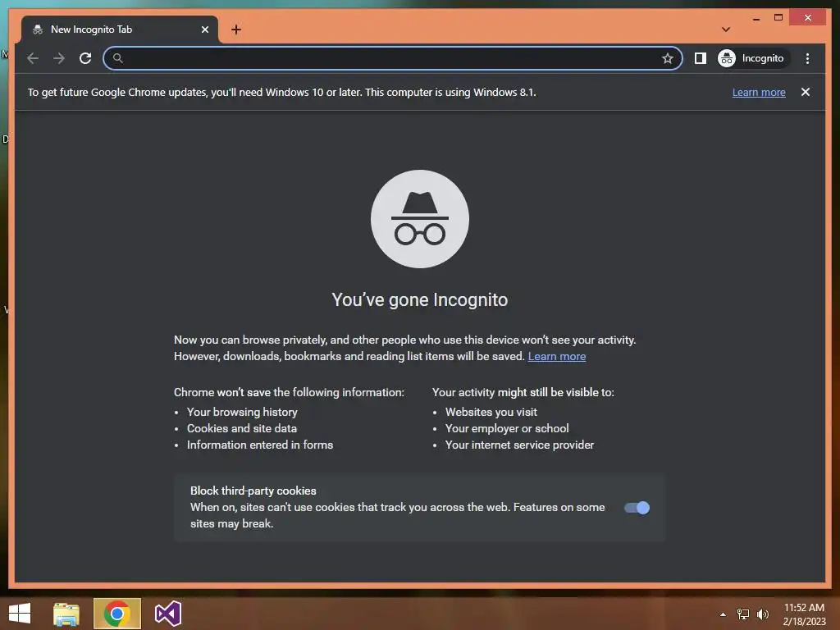Dismiss the Windows 8.1 update notice

[806, 92]
